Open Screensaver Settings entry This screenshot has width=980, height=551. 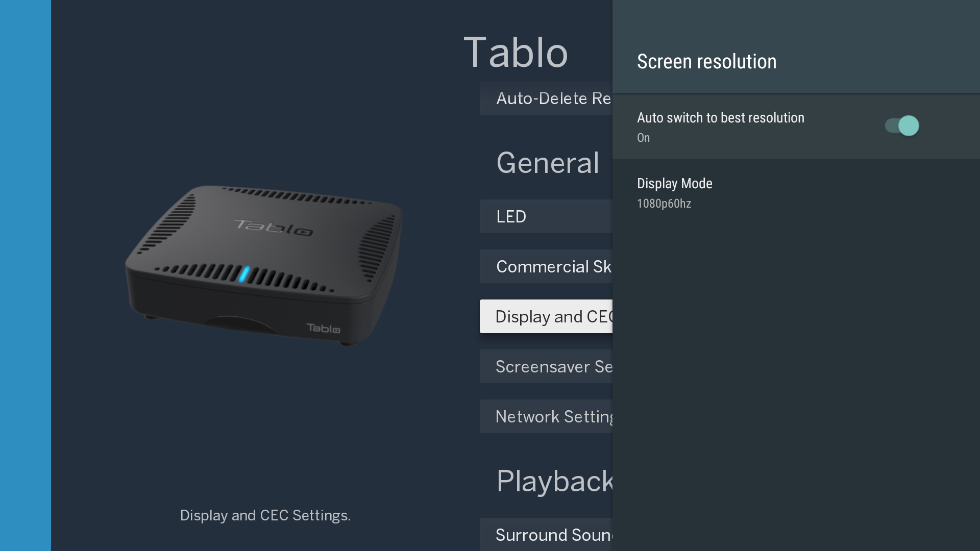click(546, 366)
